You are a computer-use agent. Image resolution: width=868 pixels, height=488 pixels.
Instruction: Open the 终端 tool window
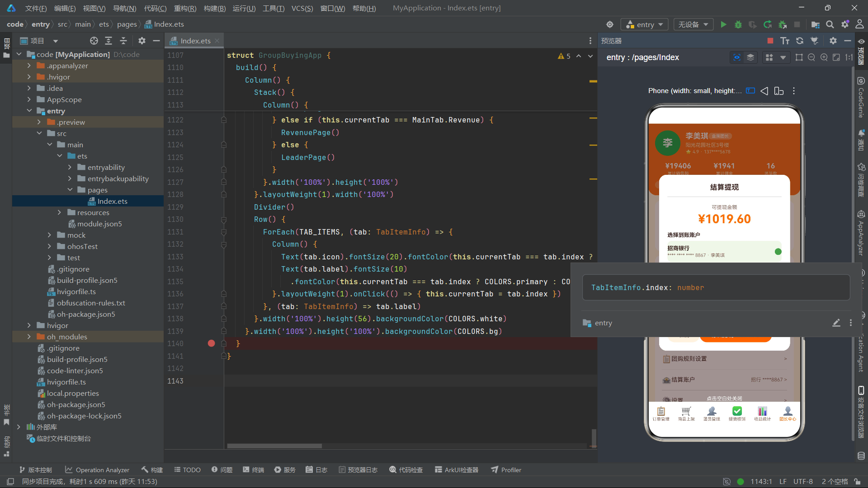253,470
